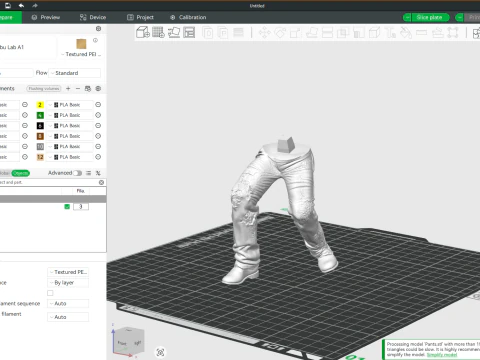
Task: Open the dropdown arrow left of Slice plate
Action: 407,17
